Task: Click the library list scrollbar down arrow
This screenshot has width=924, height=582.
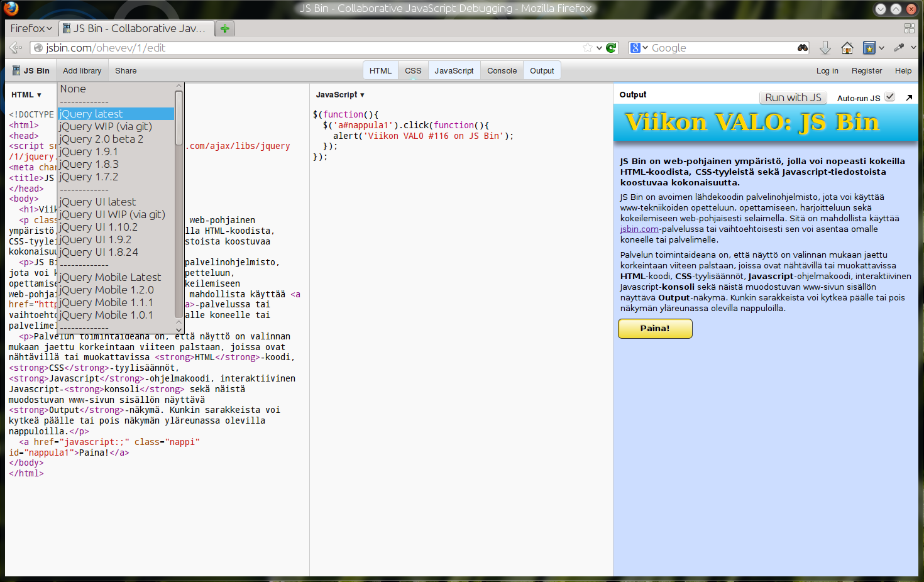Action: (x=179, y=329)
